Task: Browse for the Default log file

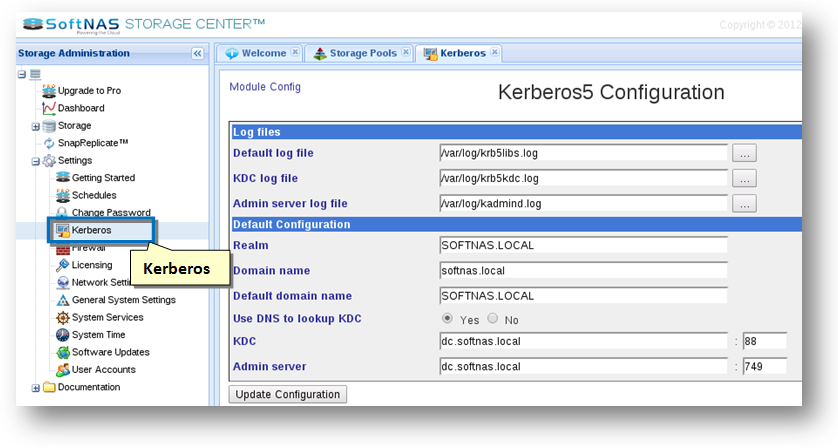Action: tap(744, 153)
